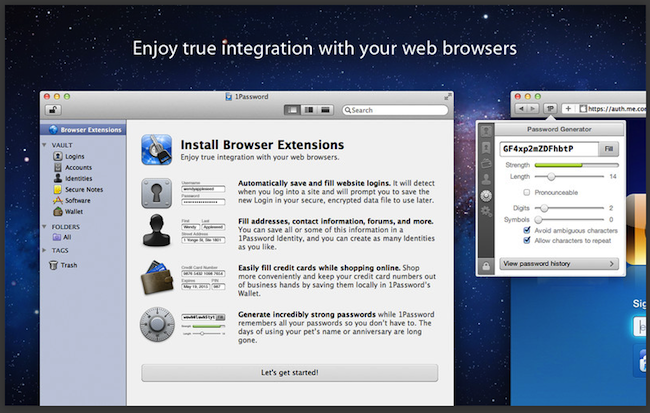
Task: Click on the Digits slider
Action: point(569,208)
